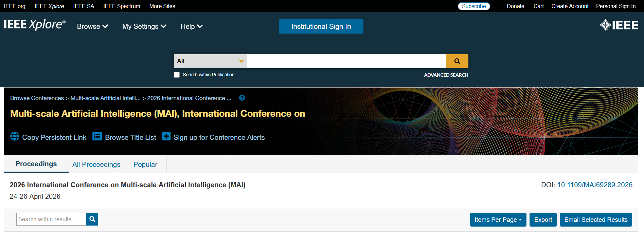Open the Items Per Page dropdown
This screenshot has width=644, height=232.
498,219
